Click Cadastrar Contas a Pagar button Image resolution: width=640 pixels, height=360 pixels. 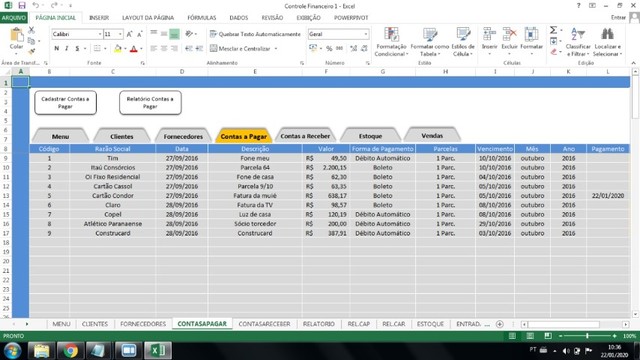(x=65, y=102)
